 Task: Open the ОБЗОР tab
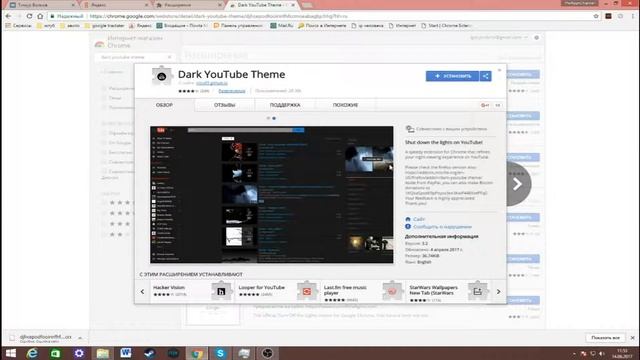164,105
